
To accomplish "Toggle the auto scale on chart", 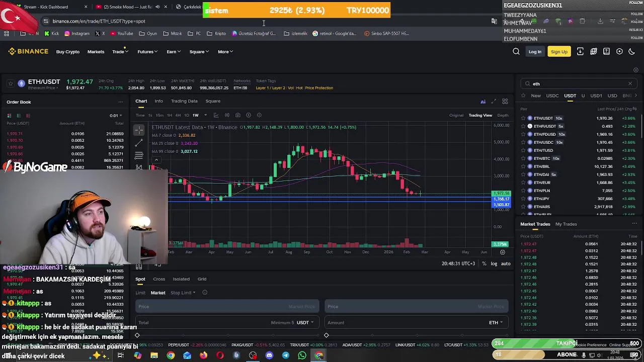I will tap(506, 263).
